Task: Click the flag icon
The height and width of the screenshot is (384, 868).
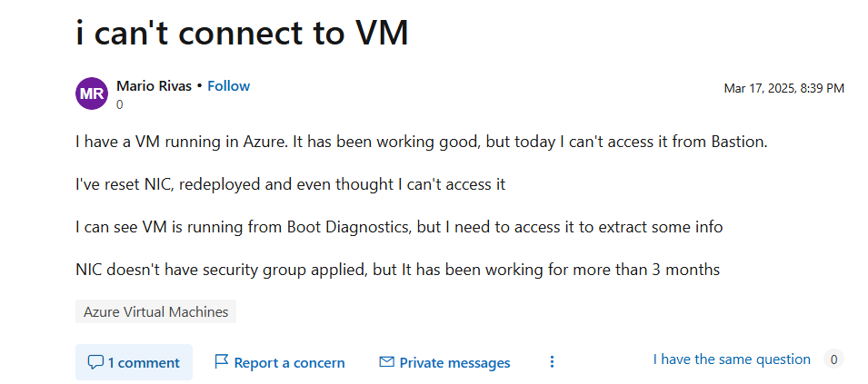Action: (221, 362)
